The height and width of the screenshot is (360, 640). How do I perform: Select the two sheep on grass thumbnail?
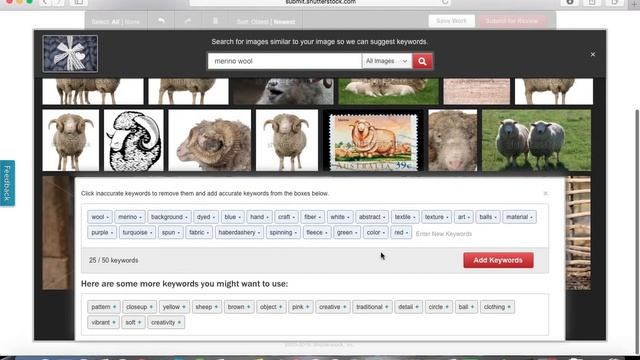(536, 140)
